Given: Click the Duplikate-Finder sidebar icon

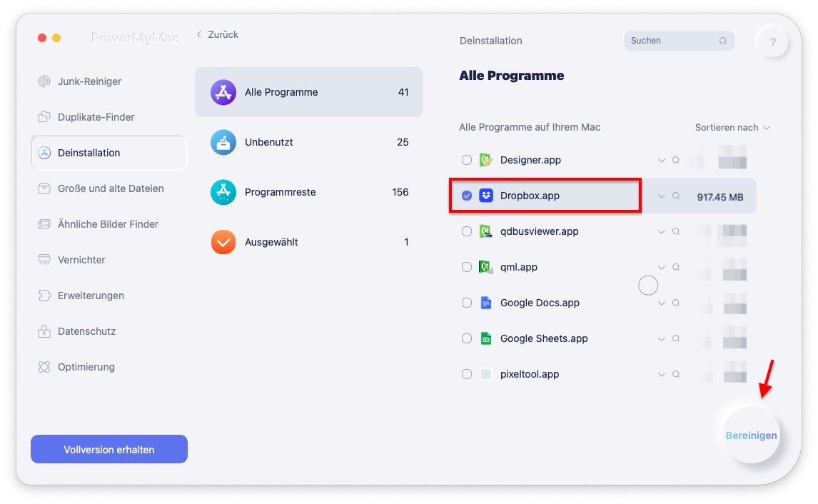Looking at the screenshot, I should pyautogui.click(x=44, y=117).
